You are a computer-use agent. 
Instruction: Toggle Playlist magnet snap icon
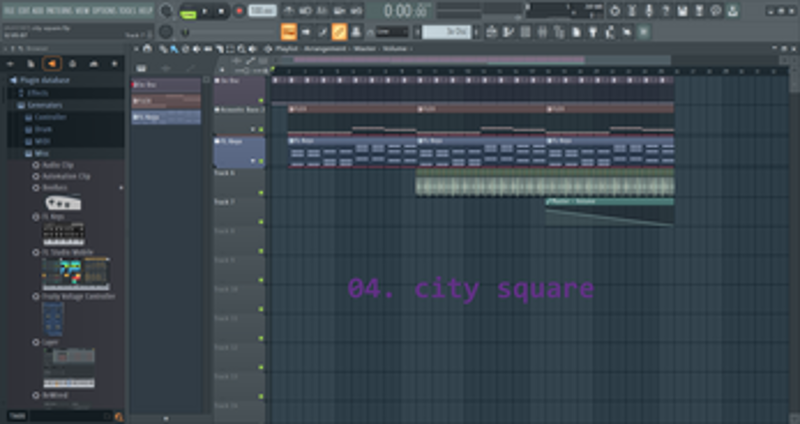(x=147, y=49)
